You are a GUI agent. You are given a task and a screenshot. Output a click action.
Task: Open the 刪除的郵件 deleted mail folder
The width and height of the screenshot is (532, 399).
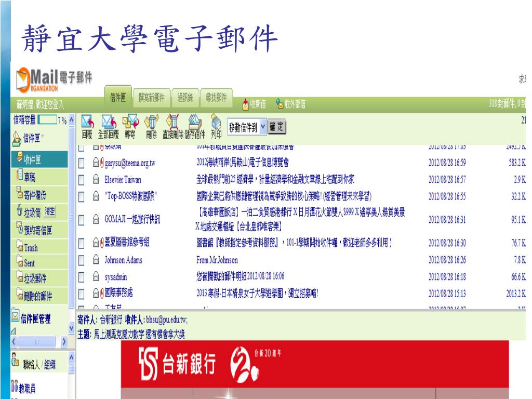click(x=39, y=296)
